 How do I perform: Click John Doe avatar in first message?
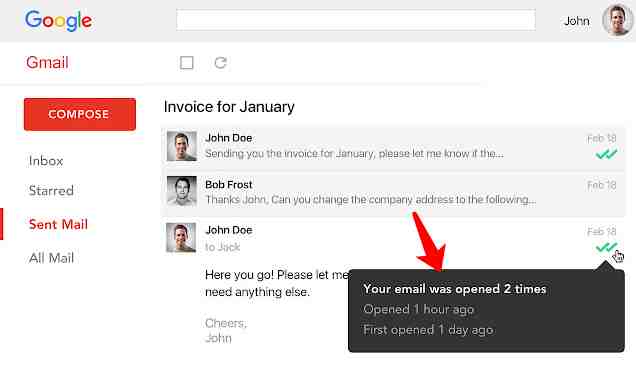tap(182, 146)
